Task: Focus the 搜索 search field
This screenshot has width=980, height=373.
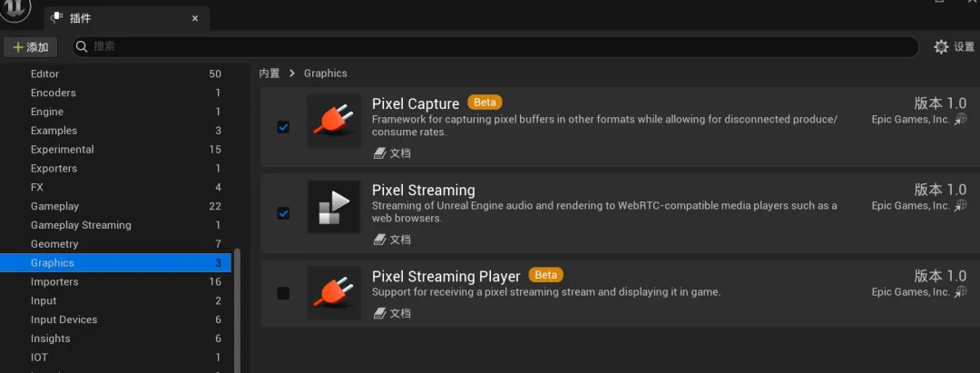Action: (495, 47)
